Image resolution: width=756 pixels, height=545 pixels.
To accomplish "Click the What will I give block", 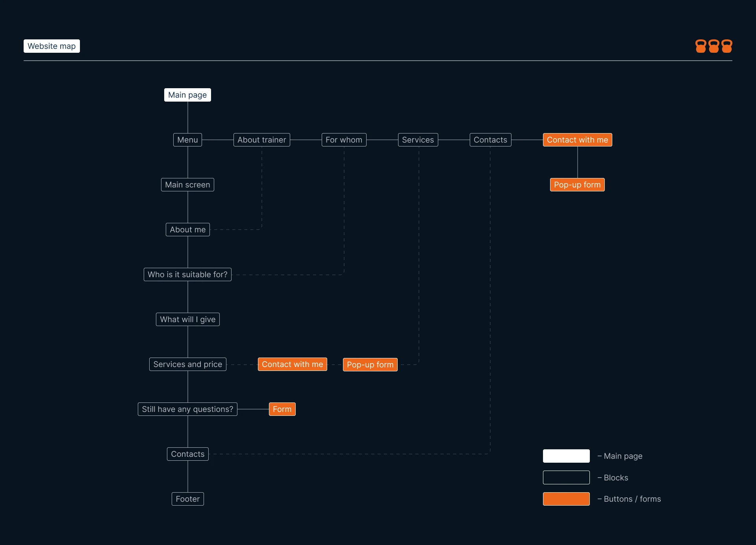I will (x=187, y=319).
